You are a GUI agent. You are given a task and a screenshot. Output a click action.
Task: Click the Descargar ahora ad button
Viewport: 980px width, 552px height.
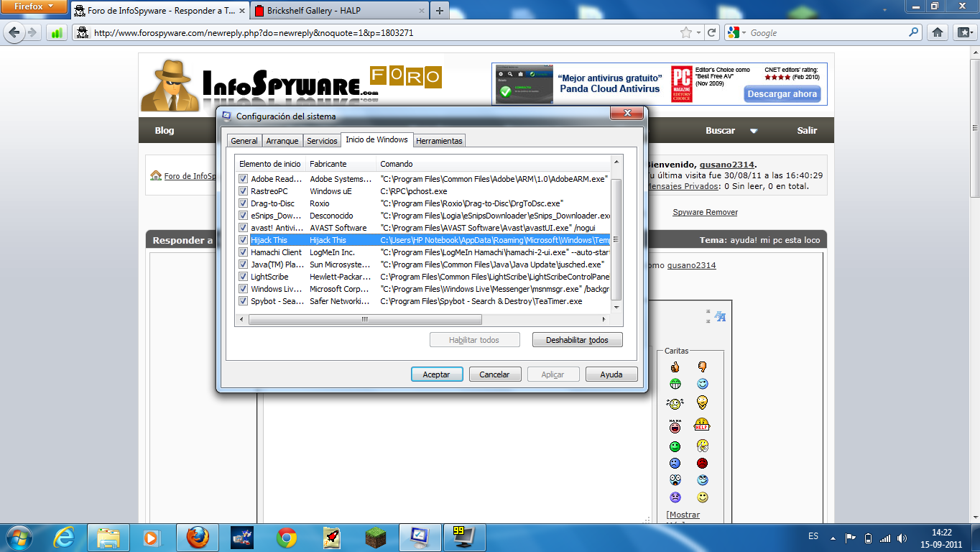(x=782, y=94)
